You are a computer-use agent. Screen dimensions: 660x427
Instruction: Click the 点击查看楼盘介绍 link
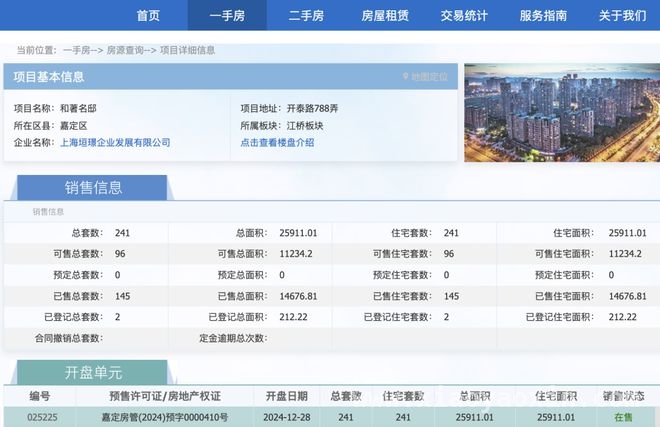[x=277, y=142]
